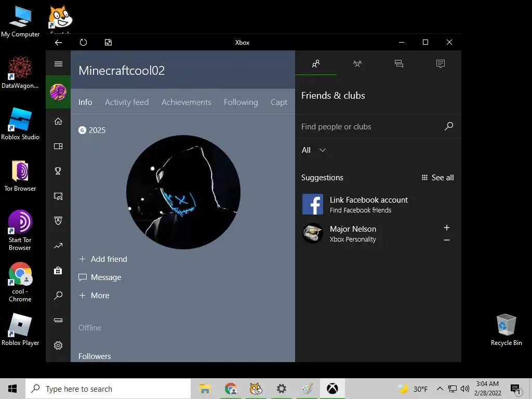The image size is (532, 399).
Task: Open Trending arrow icon in sidebar
Action: [x=58, y=246]
